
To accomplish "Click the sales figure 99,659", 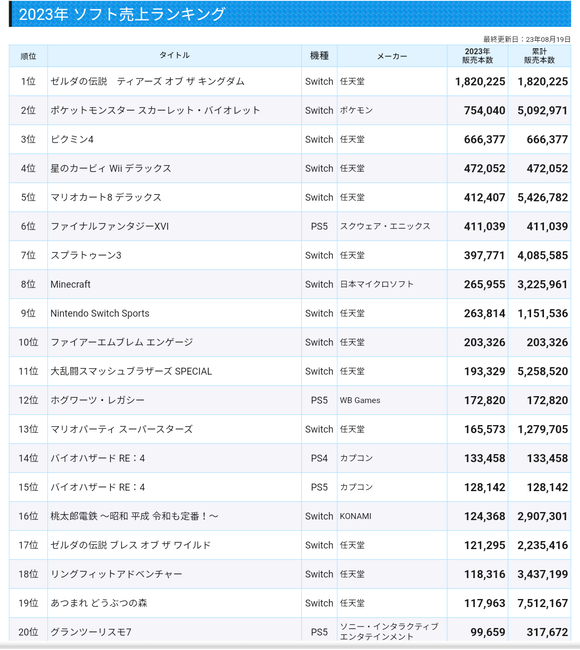I will [488, 633].
